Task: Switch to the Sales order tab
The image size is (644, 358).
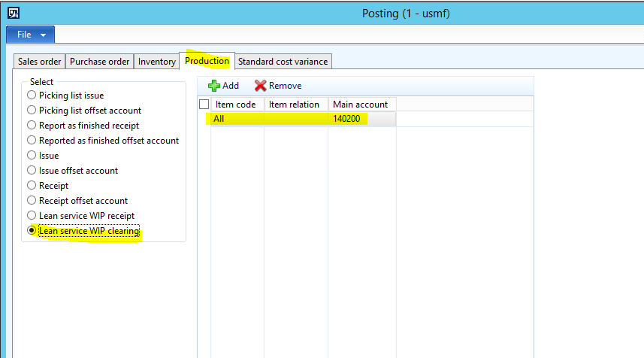Action: tap(40, 62)
